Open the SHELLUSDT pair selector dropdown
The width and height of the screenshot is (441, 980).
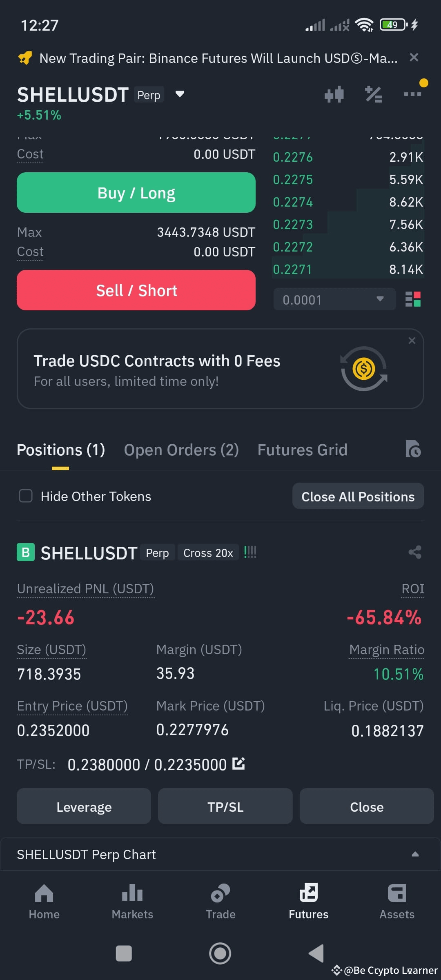(x=180, y=94)
